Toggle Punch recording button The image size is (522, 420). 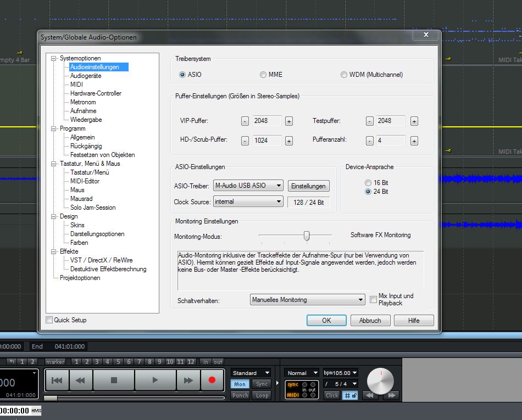240,395
